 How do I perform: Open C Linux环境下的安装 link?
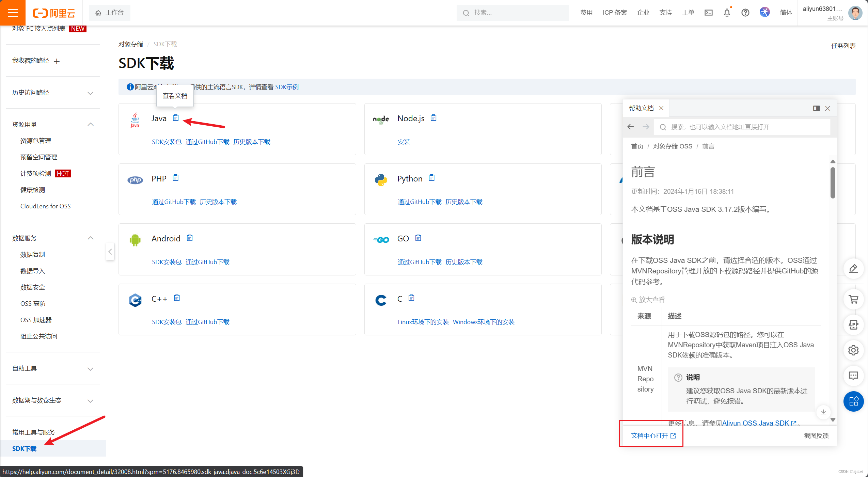coord(423,322)
